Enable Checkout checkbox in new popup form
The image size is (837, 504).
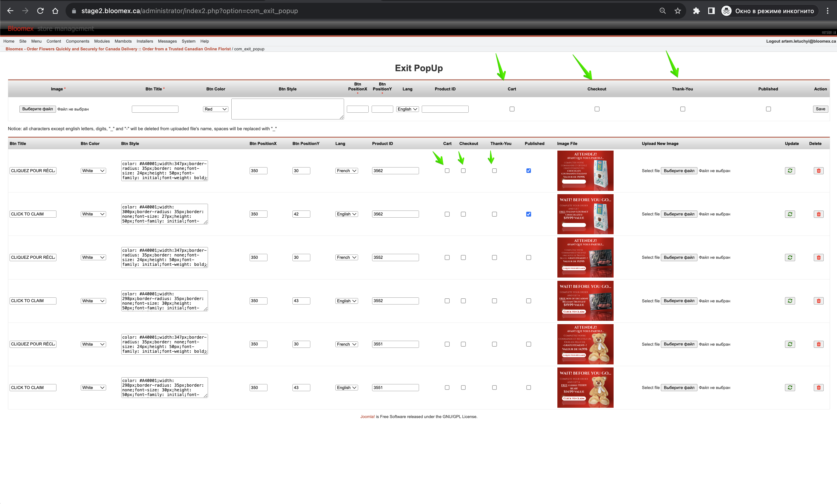[x=596, y=109]
